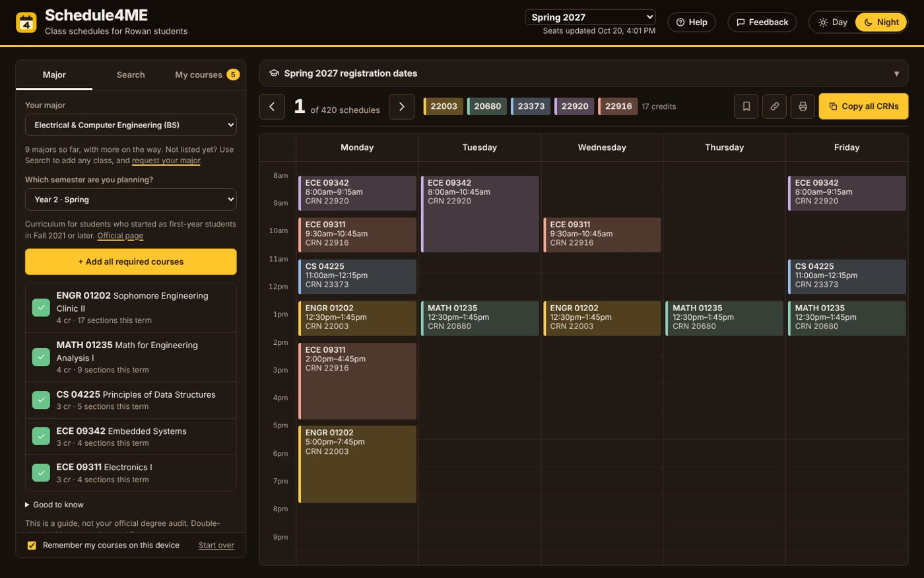
Task: Click Add all required courses
Action: point(131,262)
